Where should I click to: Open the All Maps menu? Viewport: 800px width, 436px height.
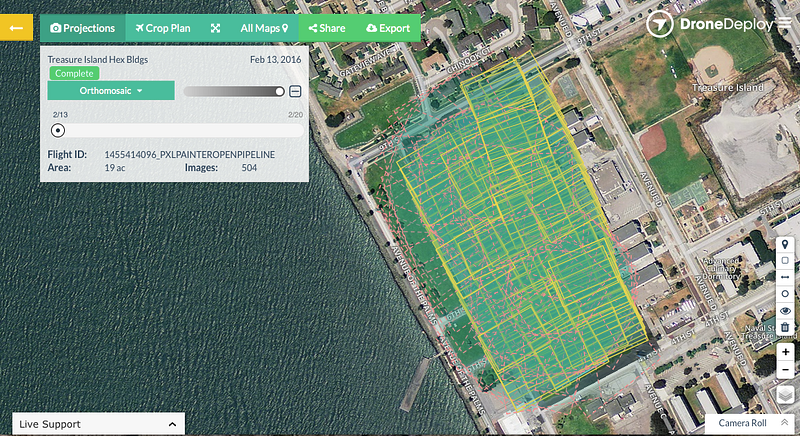tap(264, 28)
